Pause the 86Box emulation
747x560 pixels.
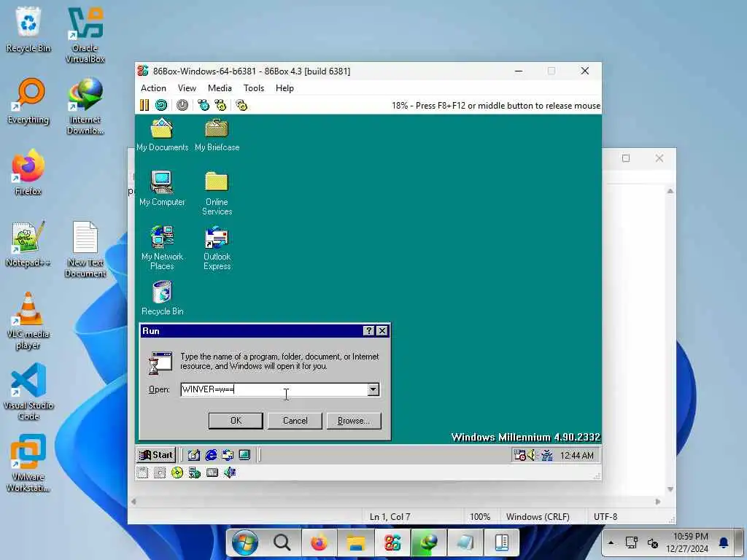point(144,105)
